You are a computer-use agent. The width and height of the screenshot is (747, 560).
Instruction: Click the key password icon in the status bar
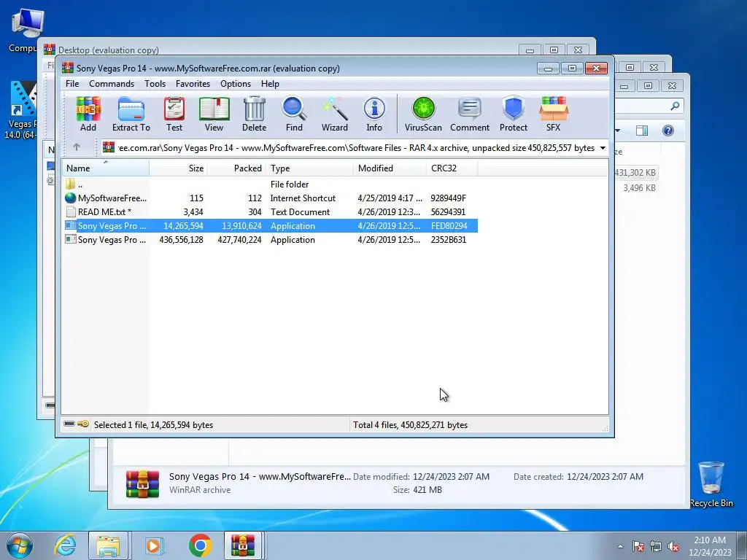[83, 424]
